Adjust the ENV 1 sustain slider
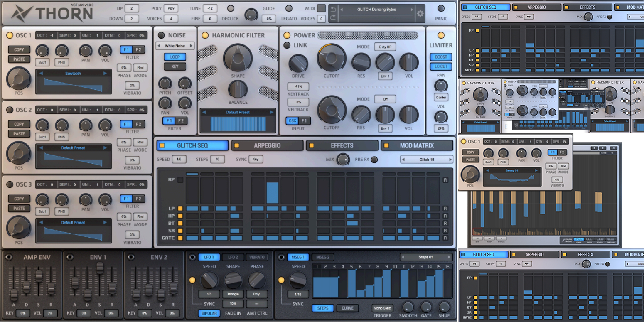 (100, 268)
